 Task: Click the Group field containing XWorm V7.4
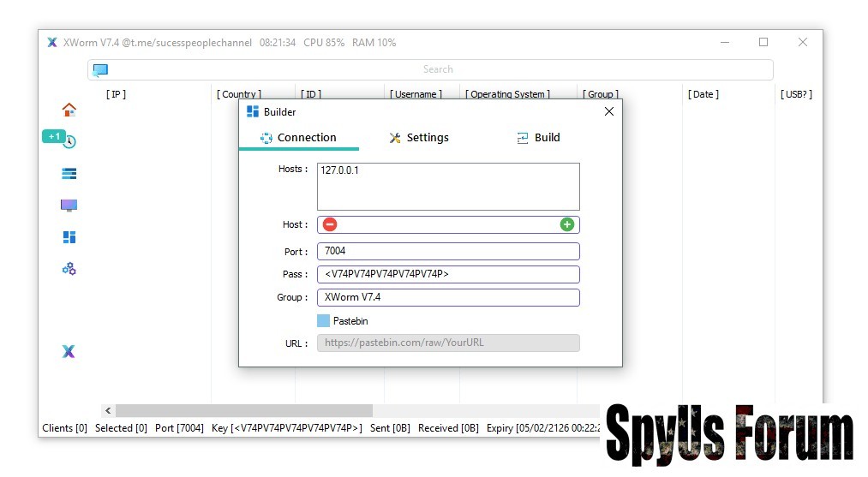448,298
